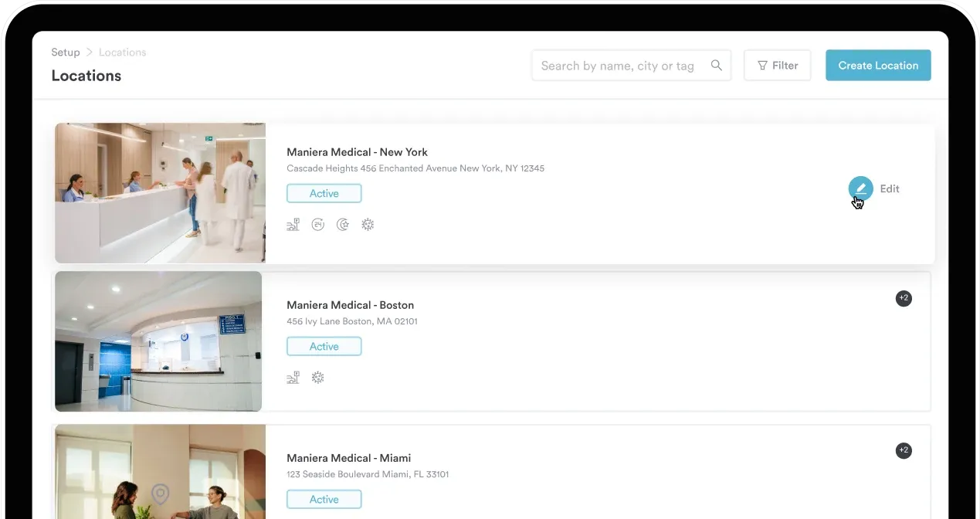Click the Create Location button
980x519 pixels.
point(878,65)
